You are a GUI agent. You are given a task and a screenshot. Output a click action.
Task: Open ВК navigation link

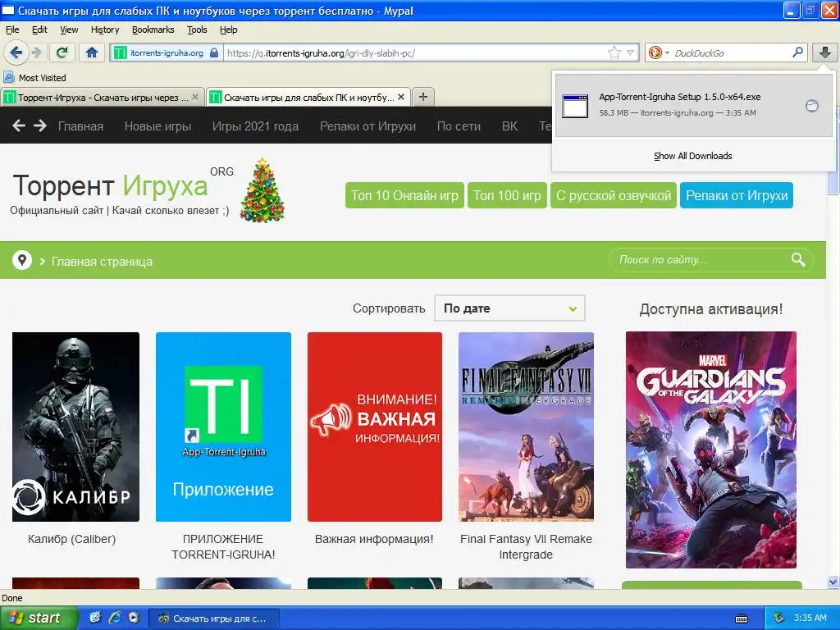pyautogui.click(x=510, y=126)
